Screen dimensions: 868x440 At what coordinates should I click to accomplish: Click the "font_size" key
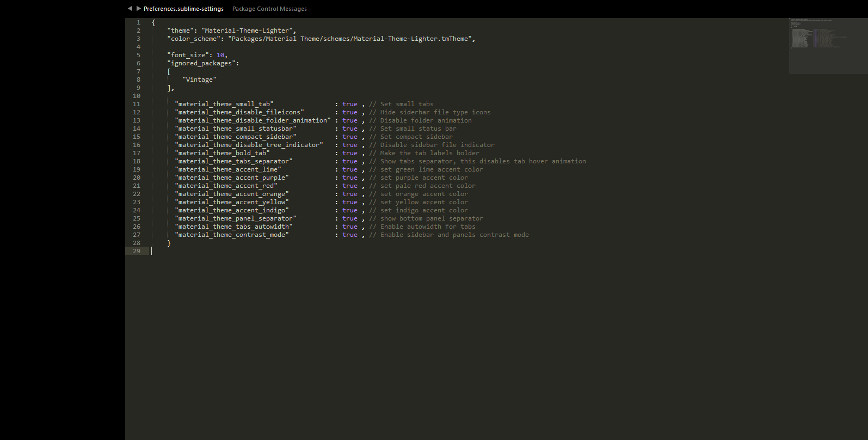[188, 55]
